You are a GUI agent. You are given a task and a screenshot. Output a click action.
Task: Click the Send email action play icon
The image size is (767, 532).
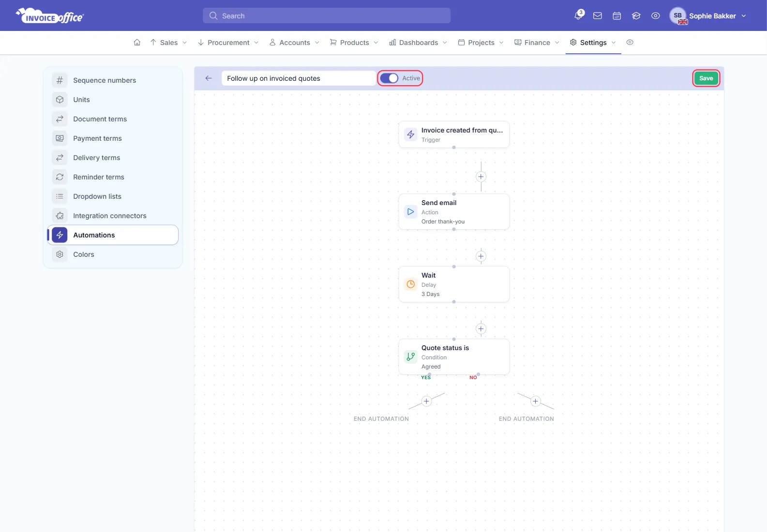[x=411, y=212]
